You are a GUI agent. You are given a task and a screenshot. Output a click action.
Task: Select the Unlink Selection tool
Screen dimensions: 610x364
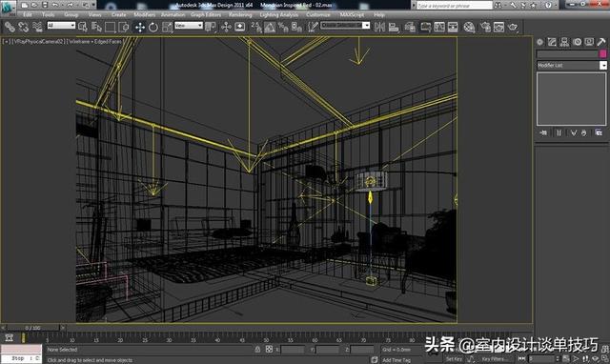[x=23, y=27]
